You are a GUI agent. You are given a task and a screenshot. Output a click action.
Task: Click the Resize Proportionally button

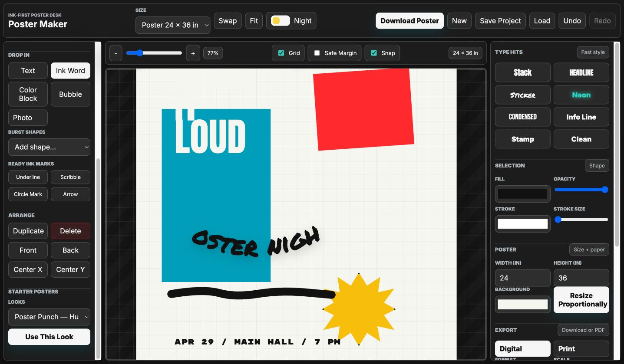pos(581,300)
